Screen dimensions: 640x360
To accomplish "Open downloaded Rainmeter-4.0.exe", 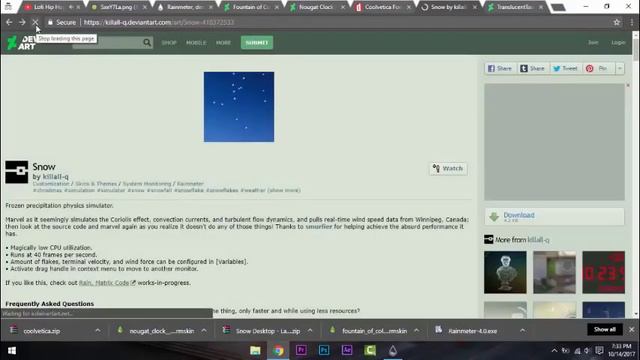I will click(x=473, y=331).
